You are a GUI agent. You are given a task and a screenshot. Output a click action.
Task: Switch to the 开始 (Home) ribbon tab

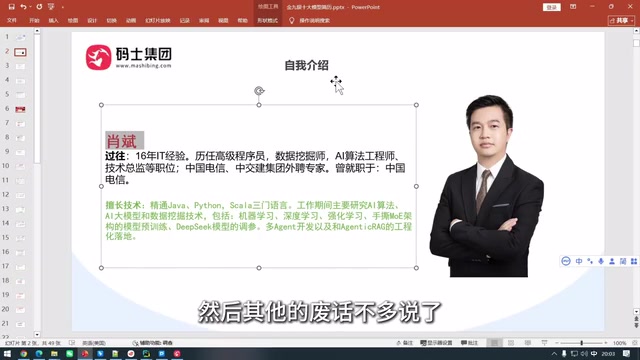click(x=34, y=20)
